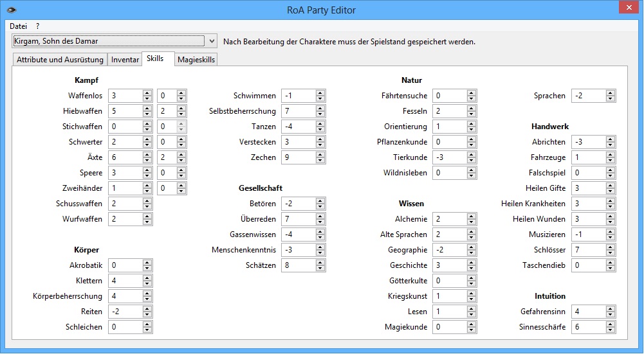Click the eye app icon in title bar
The image size is (644, 354).
(11, 10)
